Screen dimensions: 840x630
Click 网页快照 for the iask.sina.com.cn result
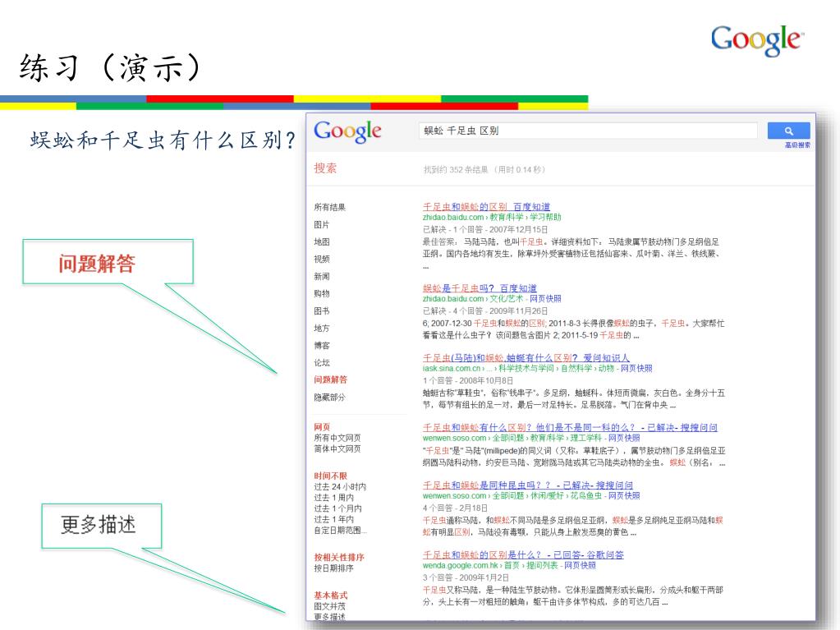point(636,369)
